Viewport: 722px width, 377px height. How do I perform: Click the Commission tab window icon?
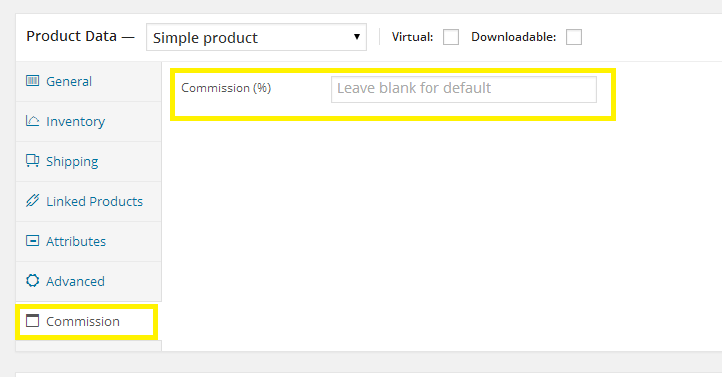[32, 320]
